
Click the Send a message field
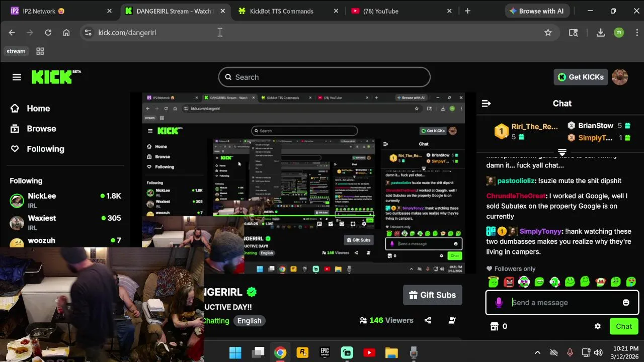coord(562,302)
